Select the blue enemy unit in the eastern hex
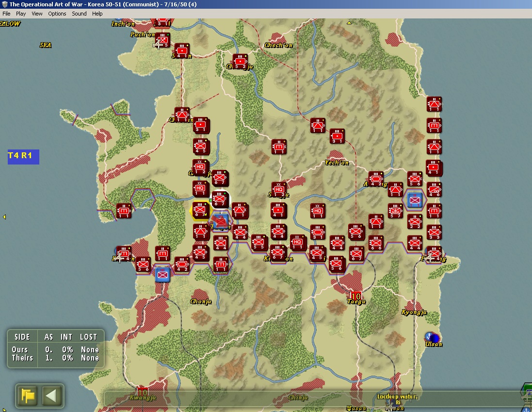The image size is (532, 412). point(415,200)
